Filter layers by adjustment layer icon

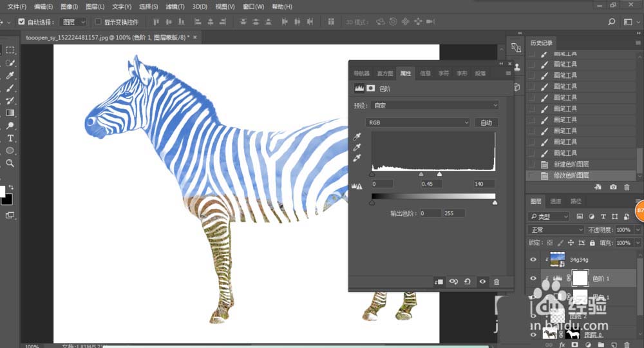(x=591, y=217)
